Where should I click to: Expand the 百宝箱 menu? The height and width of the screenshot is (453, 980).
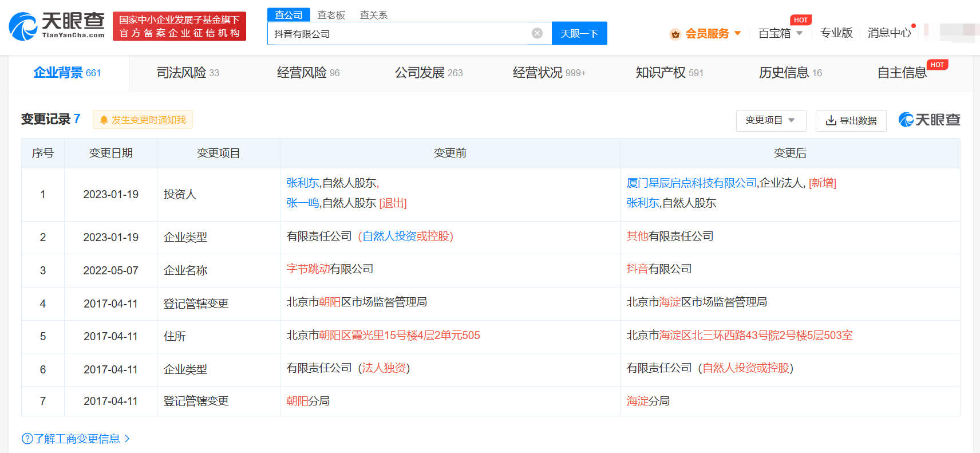click(x=780, y=33)
